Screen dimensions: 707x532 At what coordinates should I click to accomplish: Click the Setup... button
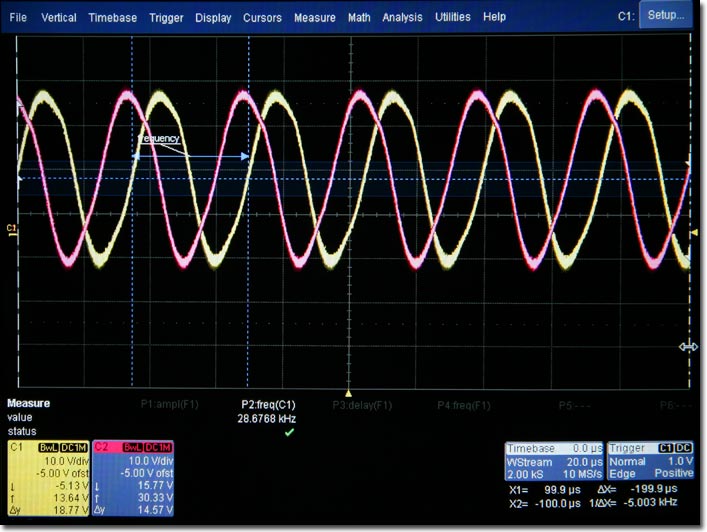pos(665,16)
